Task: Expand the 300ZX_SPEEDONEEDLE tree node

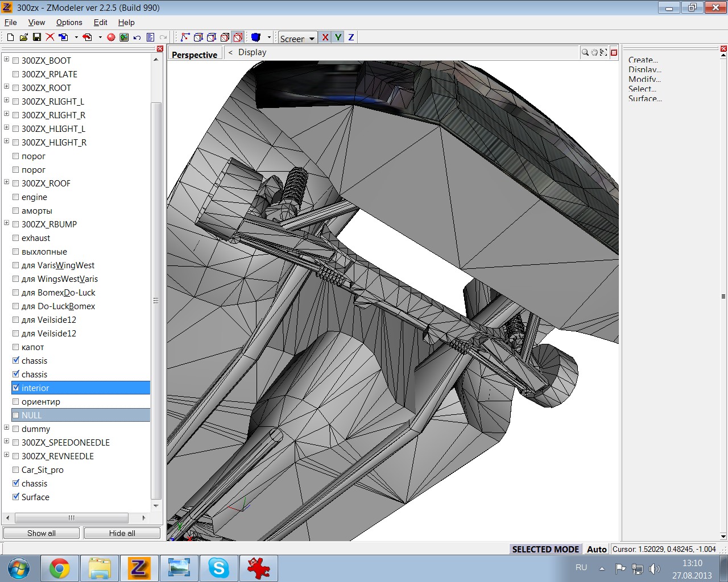Action: [x=6, y=441]
